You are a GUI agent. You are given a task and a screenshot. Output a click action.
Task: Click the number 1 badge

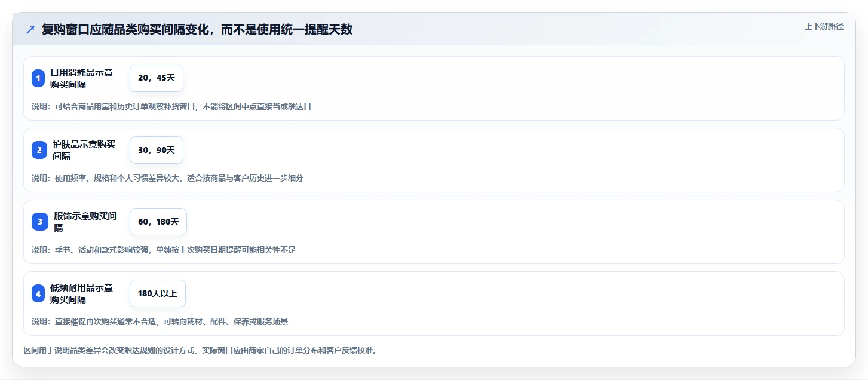pos(38,78)
